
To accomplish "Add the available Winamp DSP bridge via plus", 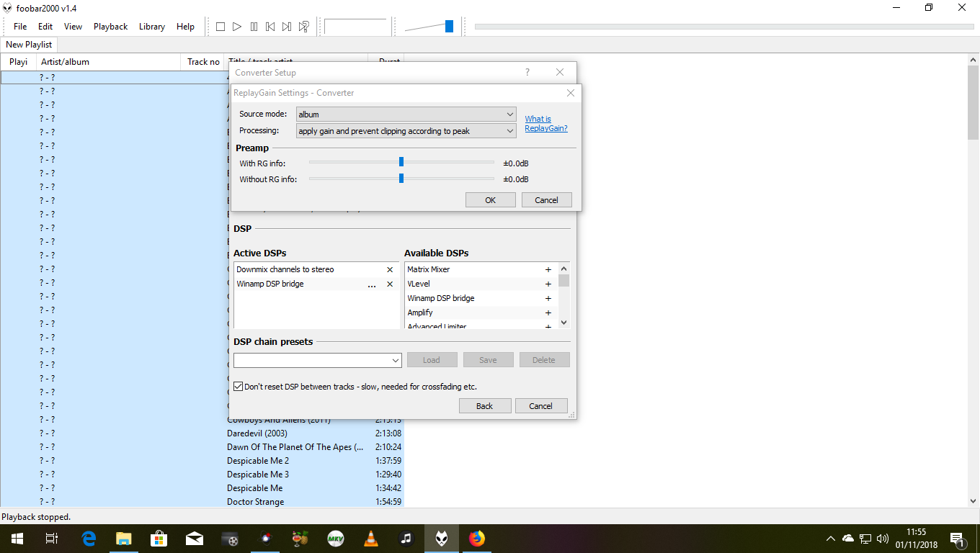I will click(548, 298).
